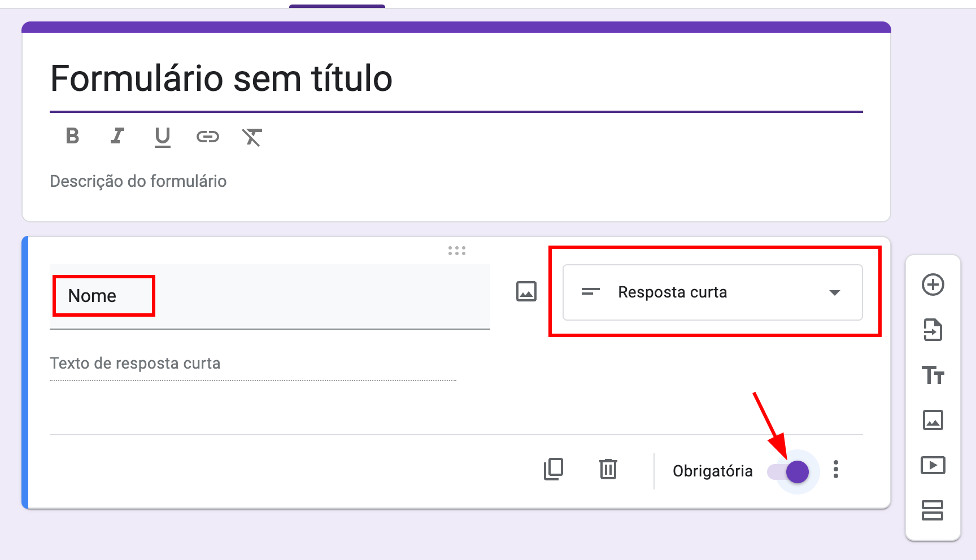This screenshot has height=560, width=976.
Task: Add a new section to form
Action: click(933, 510)
